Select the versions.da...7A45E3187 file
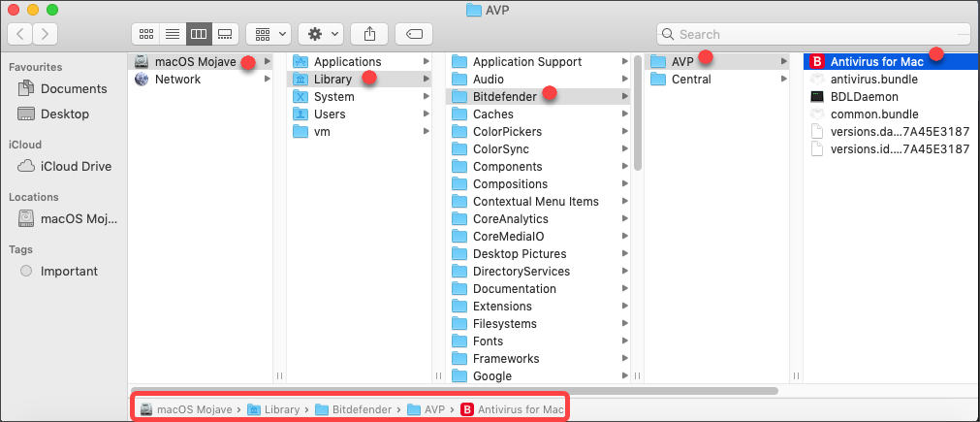The image size is (980, 422). 891,131
